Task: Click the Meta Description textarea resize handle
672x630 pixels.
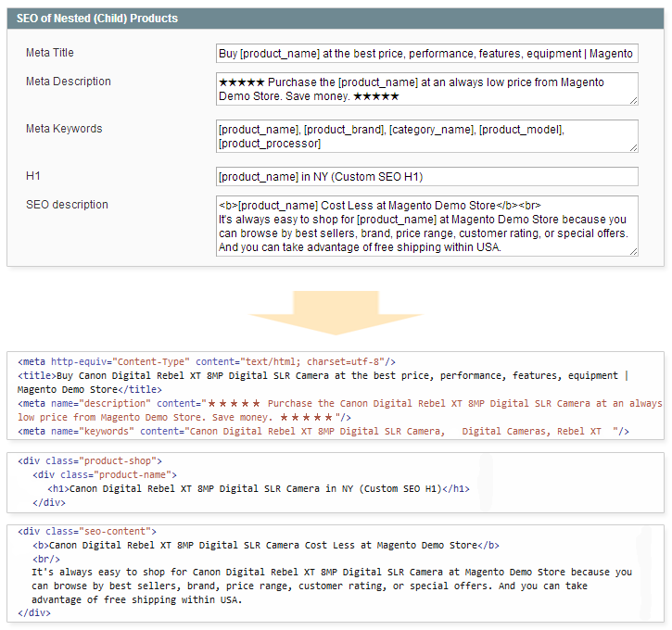Action: 633,100
